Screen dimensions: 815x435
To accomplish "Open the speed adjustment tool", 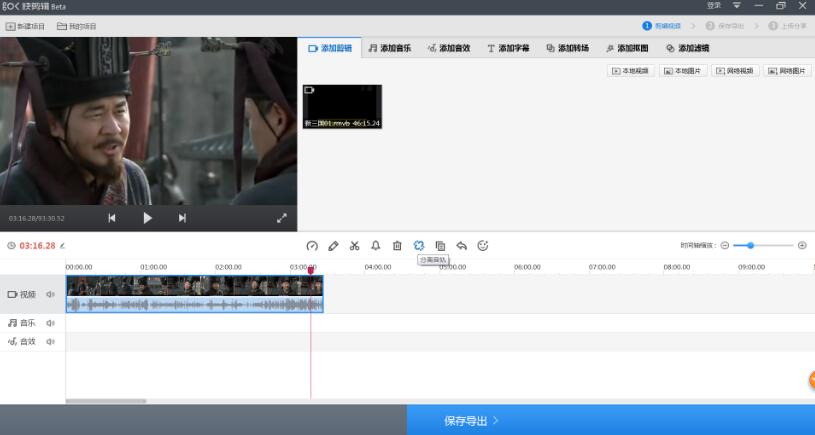I will 312,246.
